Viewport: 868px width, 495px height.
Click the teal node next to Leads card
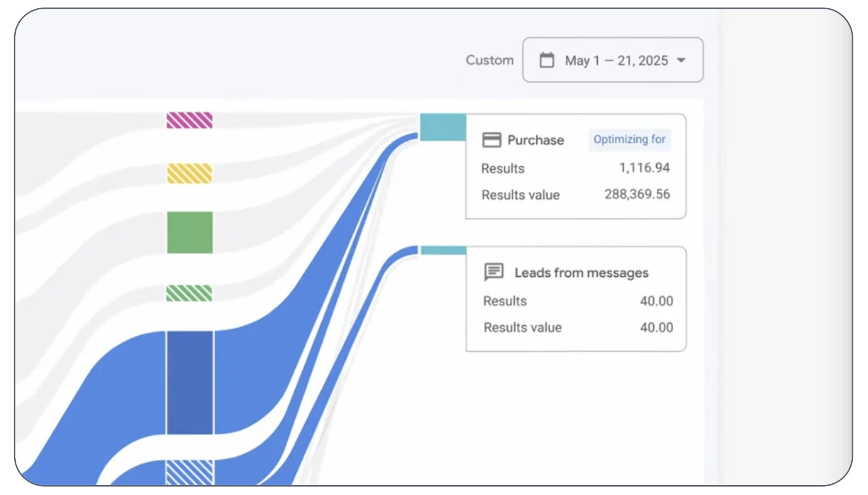[x=443, y=250]
